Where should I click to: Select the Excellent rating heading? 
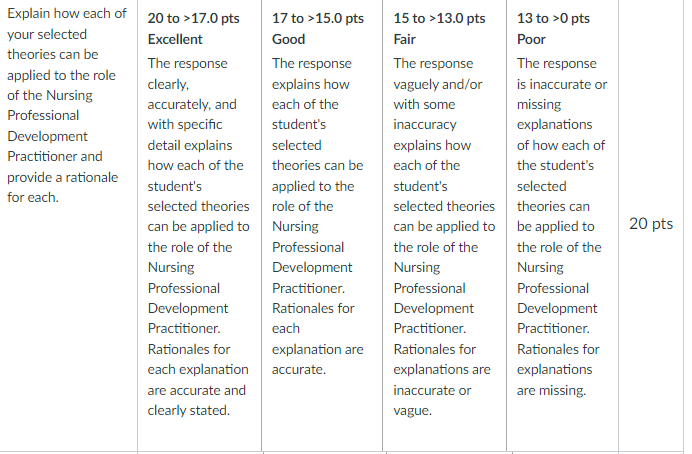coord(175,39)
